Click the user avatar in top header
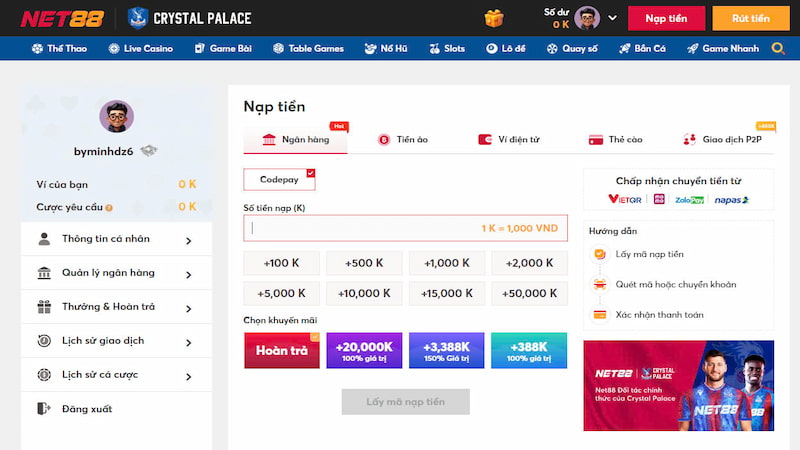The height and width of the screenshot is (450, 800). point(588,18)
